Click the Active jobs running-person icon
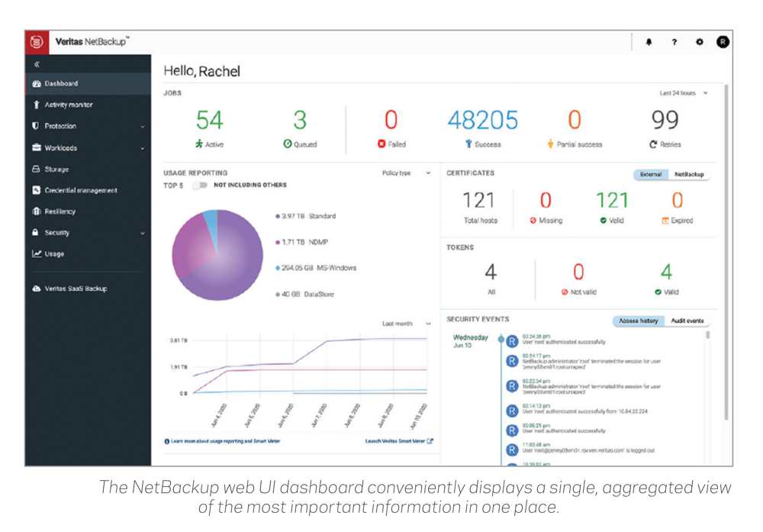The height and width of the screenshot is (532, 763). [199, 144]
